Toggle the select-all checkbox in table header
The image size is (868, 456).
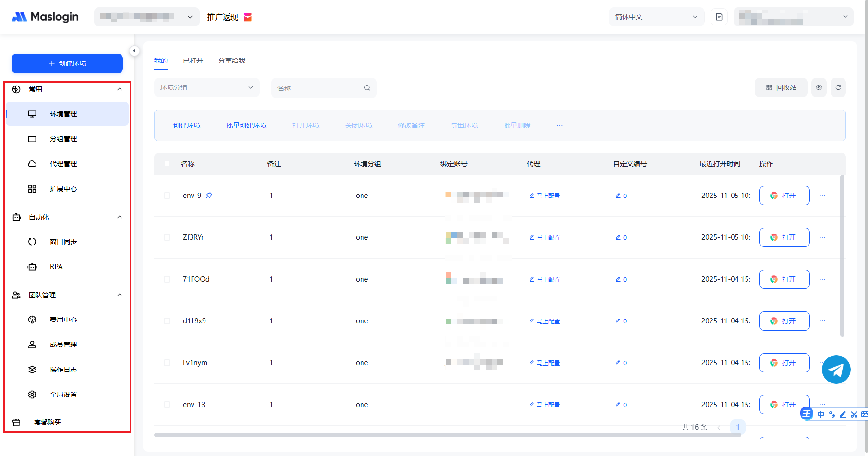click(x=167, y=164)
